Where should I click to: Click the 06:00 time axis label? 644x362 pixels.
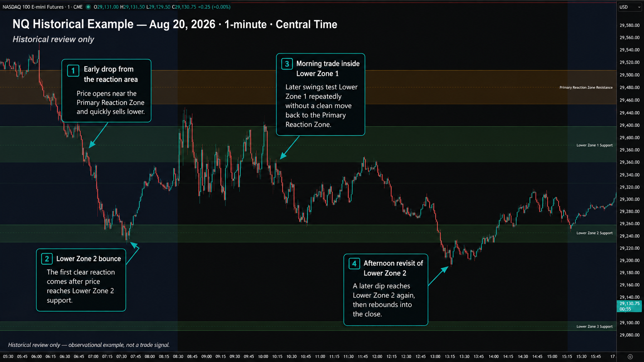point(37,357)
